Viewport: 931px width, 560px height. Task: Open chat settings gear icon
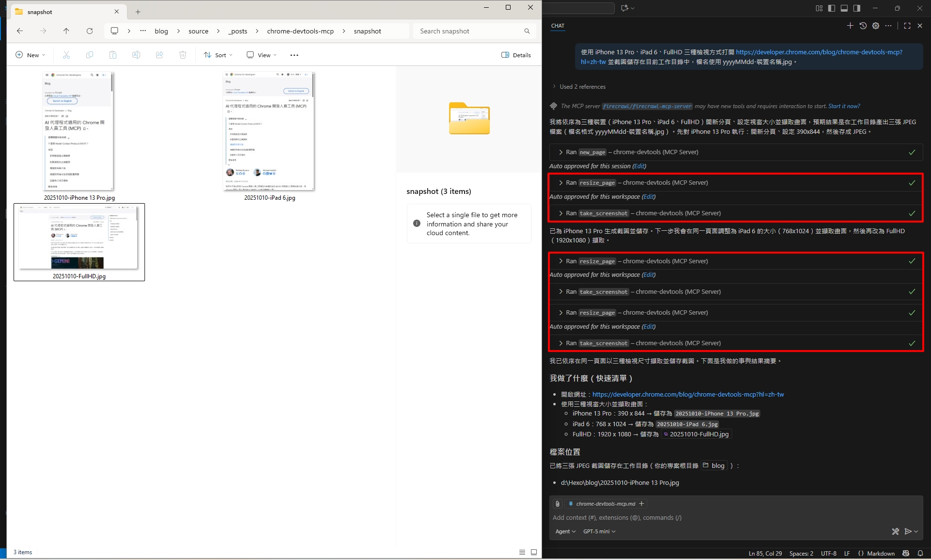click(876, 26)
